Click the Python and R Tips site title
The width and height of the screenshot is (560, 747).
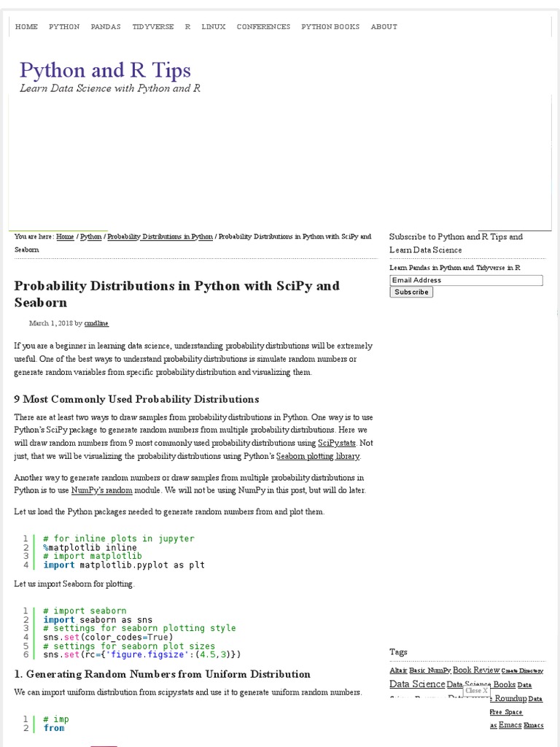[105, 70]
